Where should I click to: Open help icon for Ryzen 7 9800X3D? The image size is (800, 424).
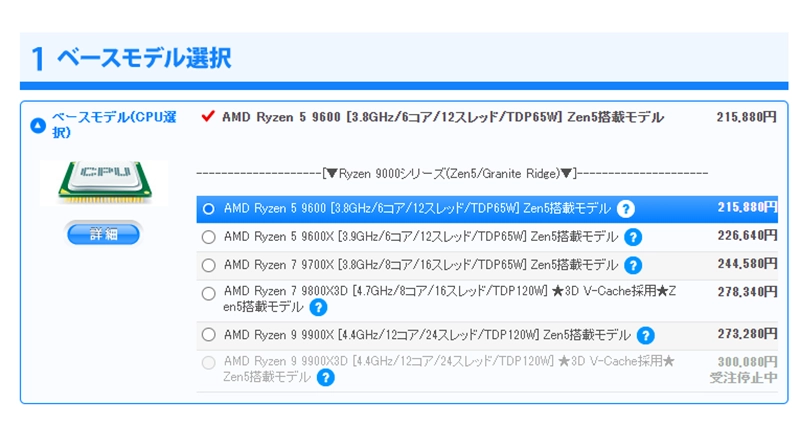coord(318,307)
